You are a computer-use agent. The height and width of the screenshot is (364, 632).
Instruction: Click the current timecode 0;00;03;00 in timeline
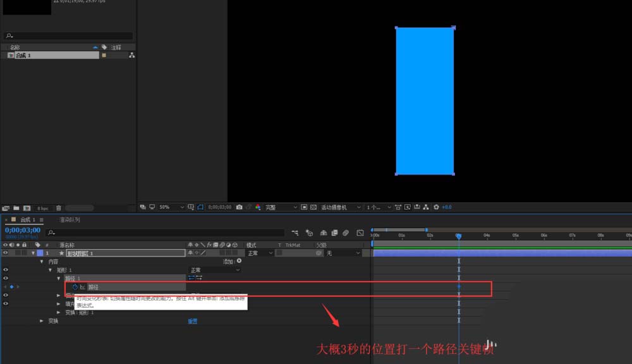pyautogui.click(x=23, y=230)
